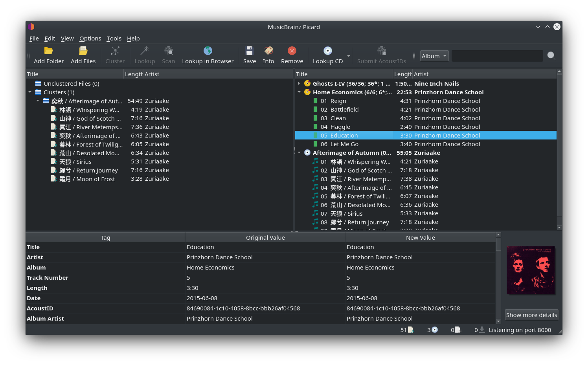
Task: Click the Tag column header
Action: (105, 237)
